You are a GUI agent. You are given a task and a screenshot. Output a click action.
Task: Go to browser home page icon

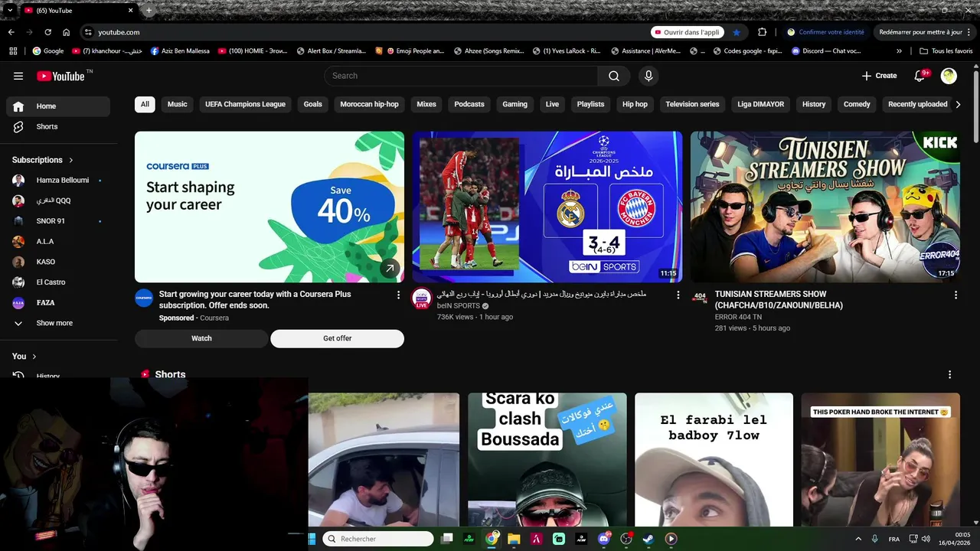(66, 32)
